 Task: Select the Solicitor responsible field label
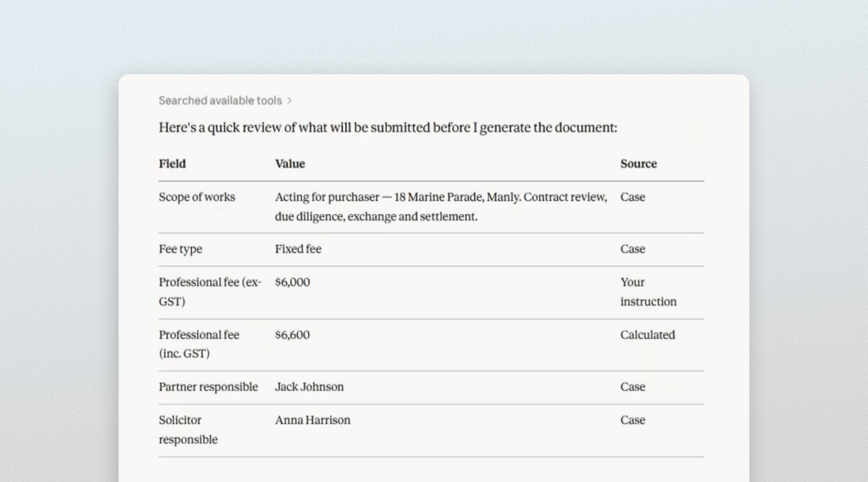click(x=188, y=430)
